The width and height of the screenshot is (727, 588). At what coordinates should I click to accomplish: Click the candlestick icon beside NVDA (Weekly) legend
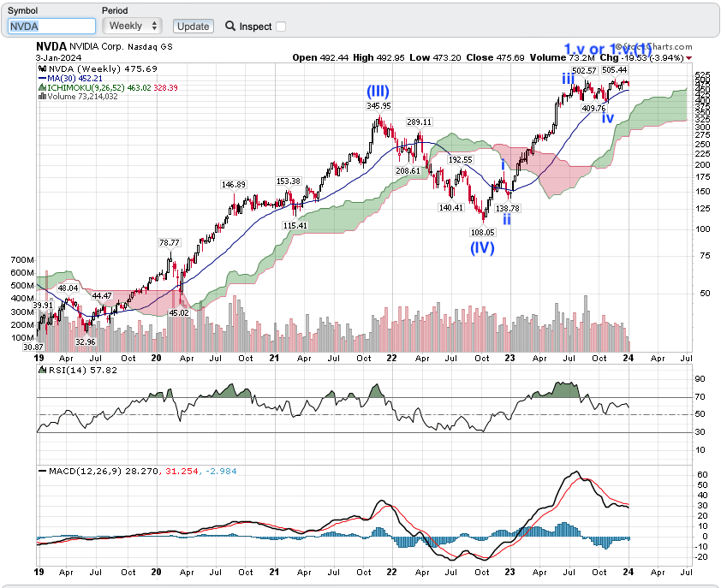point(42,69)
